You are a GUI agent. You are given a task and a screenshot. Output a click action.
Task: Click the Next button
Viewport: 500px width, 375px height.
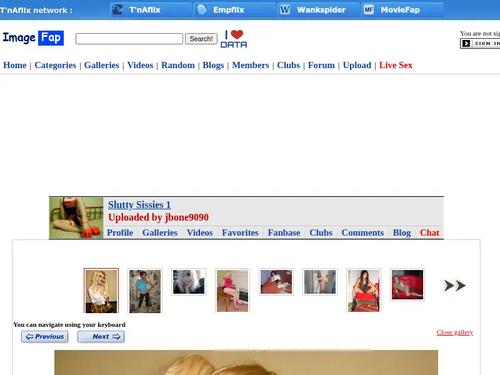click(101, 337)
